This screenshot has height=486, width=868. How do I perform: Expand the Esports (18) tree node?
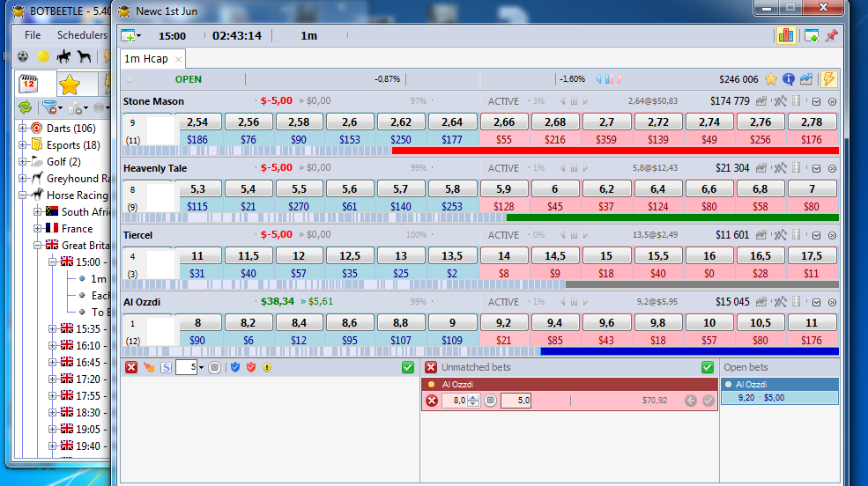[22, 145]
